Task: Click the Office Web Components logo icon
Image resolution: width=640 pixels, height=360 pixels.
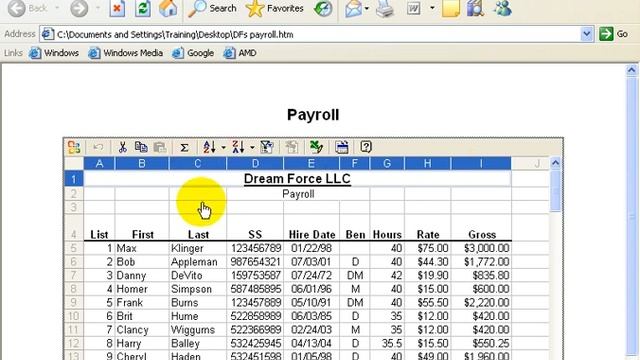Action: (x=74, y=147)
